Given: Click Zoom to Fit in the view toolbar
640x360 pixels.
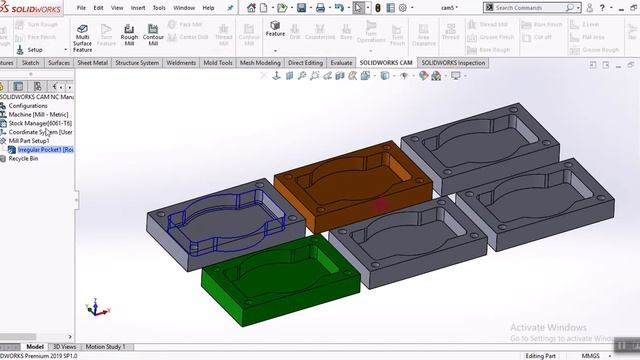Looking at the screenshot, I should 302,76.
